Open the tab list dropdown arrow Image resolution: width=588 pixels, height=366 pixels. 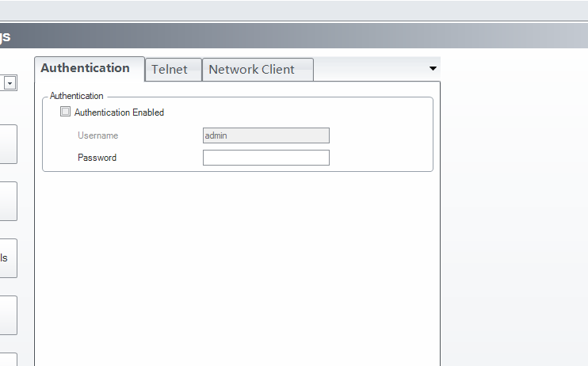coord(433,69)
